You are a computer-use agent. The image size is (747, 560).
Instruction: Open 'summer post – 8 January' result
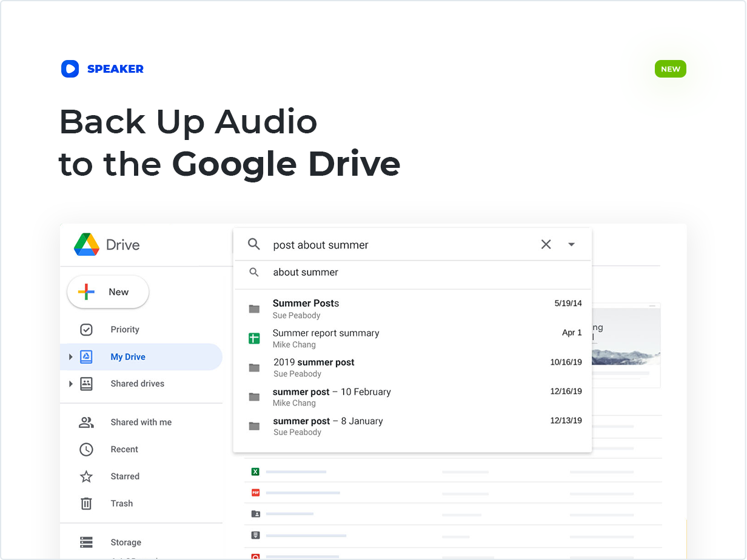412,426
